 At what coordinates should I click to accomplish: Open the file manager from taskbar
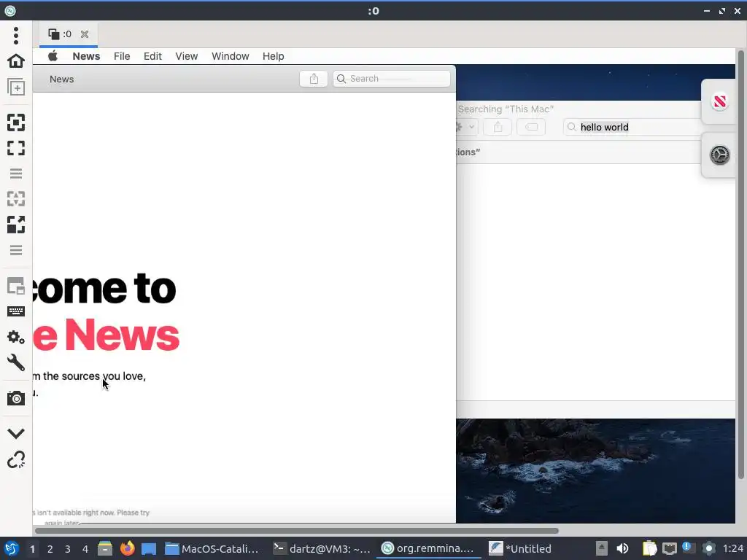105,548
